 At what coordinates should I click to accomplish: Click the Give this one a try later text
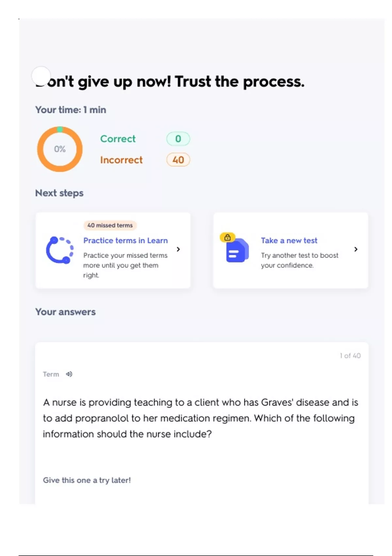click(87, 480)
